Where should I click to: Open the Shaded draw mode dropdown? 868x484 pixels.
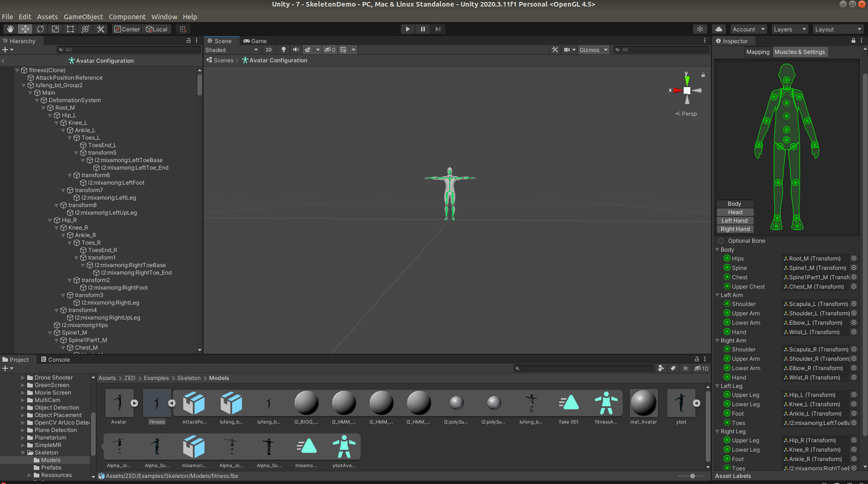[x=231, y=50]
